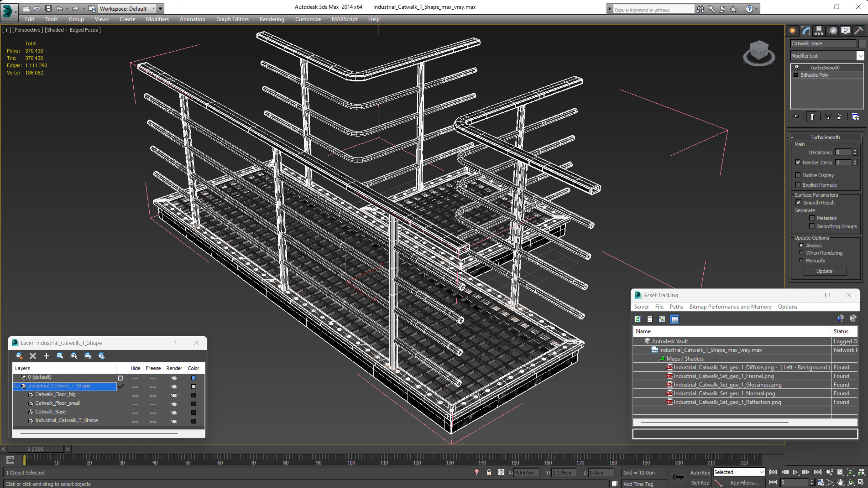The width and height of the screenshot is (868, 488).
Task: Click Remove Modifier from stack icon
Action: [x=839, y=117]
